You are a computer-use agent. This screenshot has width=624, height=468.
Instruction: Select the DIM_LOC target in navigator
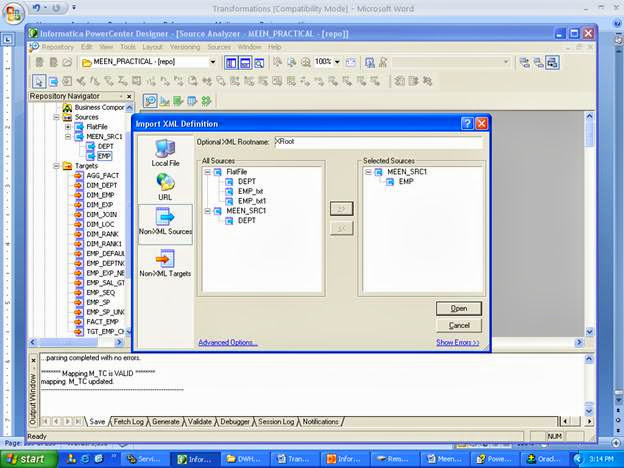[x=100, y=224]
